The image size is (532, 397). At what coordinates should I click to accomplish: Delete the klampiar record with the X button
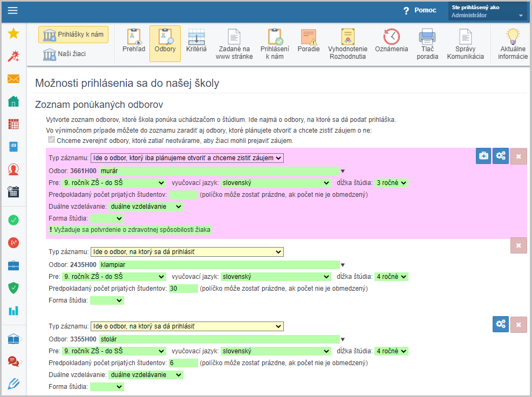pyautogui.click(x=519, y=245)
